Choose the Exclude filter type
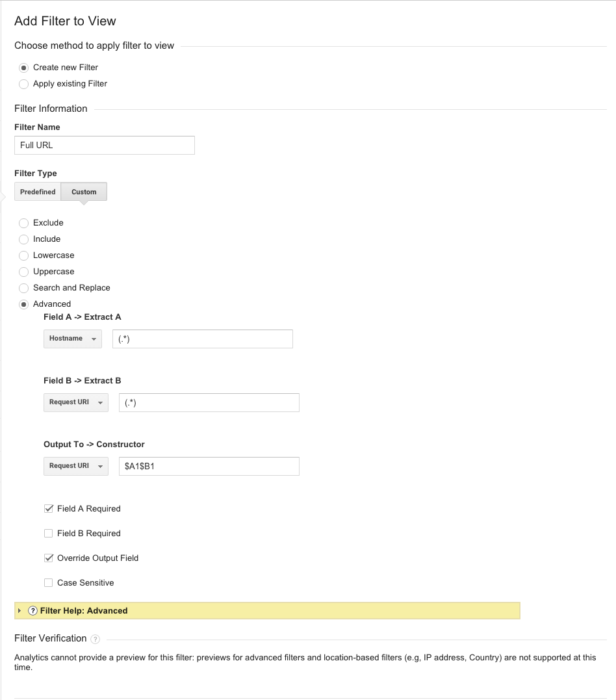Viewport: 616px width, 700px height. [x=24, y=223]
